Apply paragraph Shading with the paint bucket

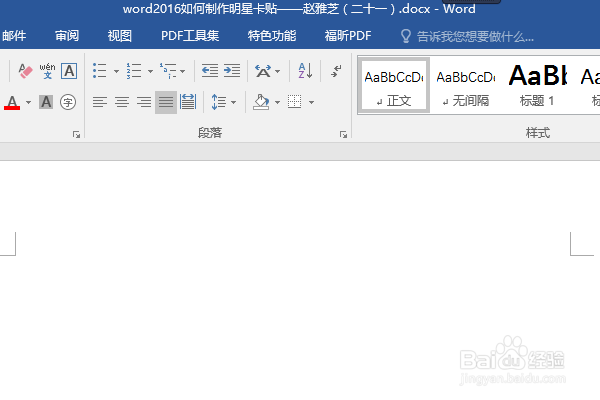(262, 102)
